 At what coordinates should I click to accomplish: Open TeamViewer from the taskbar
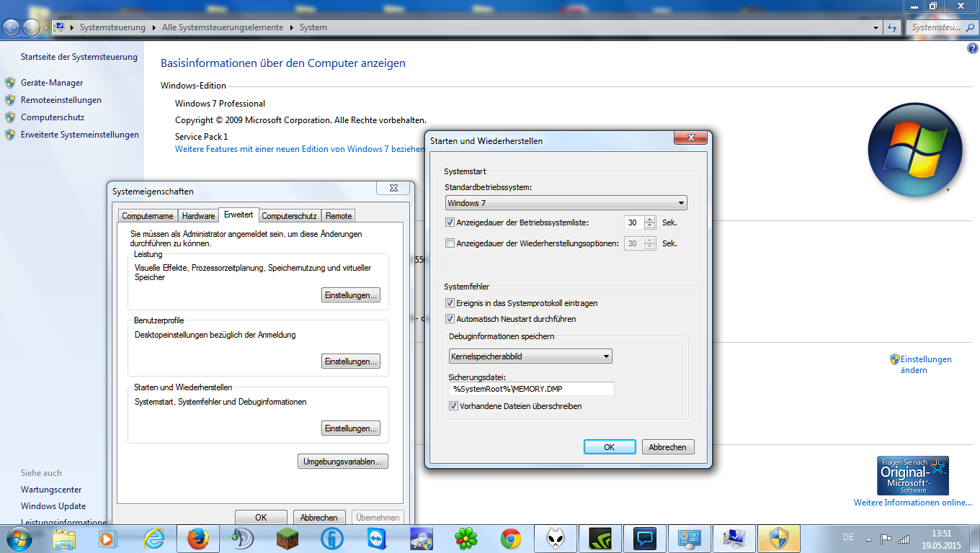click(377, 539)
